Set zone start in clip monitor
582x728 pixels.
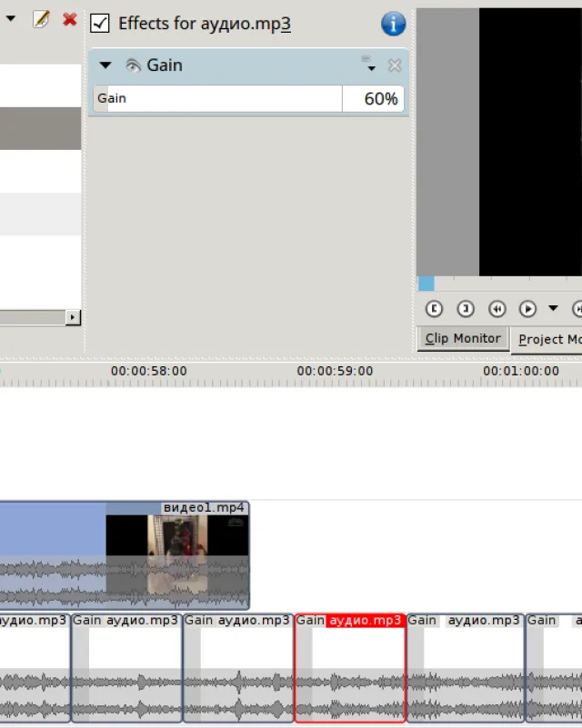434,309
